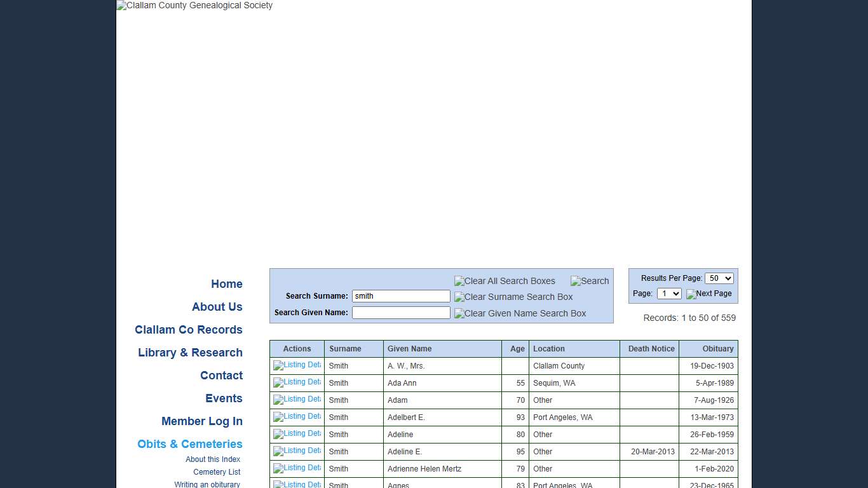Click the Search Given Name field
868x488 pixels.
tap(400, 313)
